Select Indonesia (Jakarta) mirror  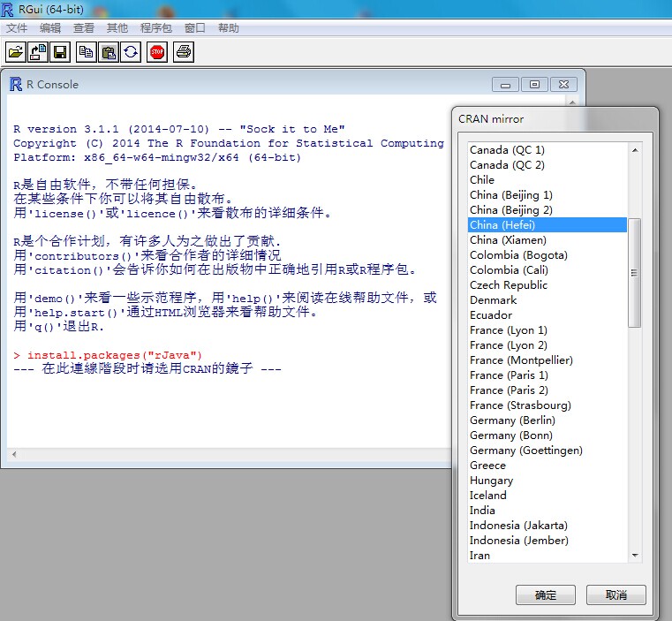547,526
